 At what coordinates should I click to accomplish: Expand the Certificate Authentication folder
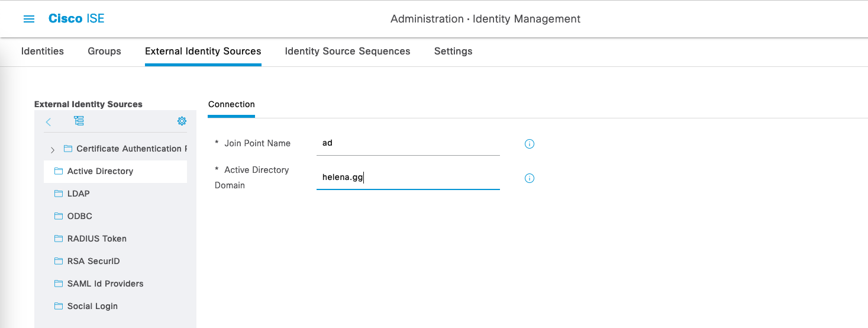click(x=53, y=149)
